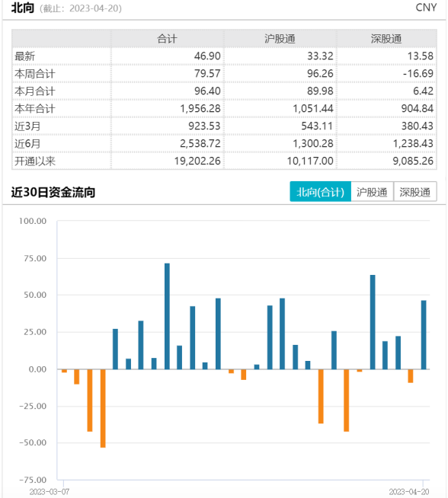448x498 pixels.
Task: Click the 深股通 column header in table
Action: pyautogui.click(x=386, y=39)
